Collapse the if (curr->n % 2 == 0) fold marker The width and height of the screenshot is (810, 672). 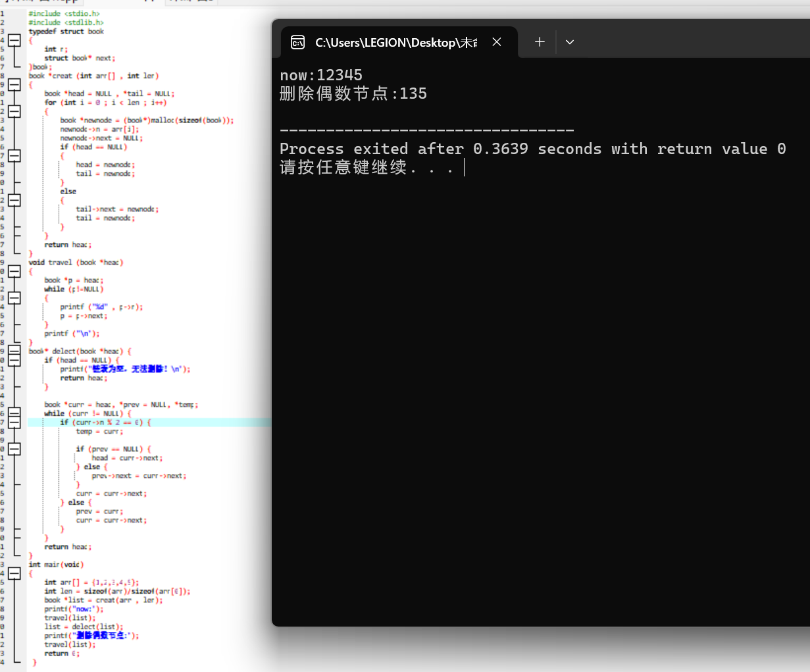pos(14,423)
